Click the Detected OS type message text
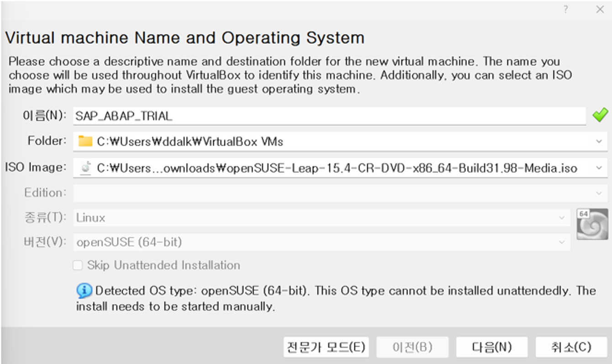Screen dimensions: 612x364 coord(336,298)
